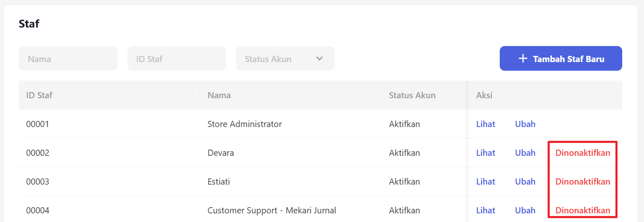View Customer Support - Mekari Jurnal details

485,210
